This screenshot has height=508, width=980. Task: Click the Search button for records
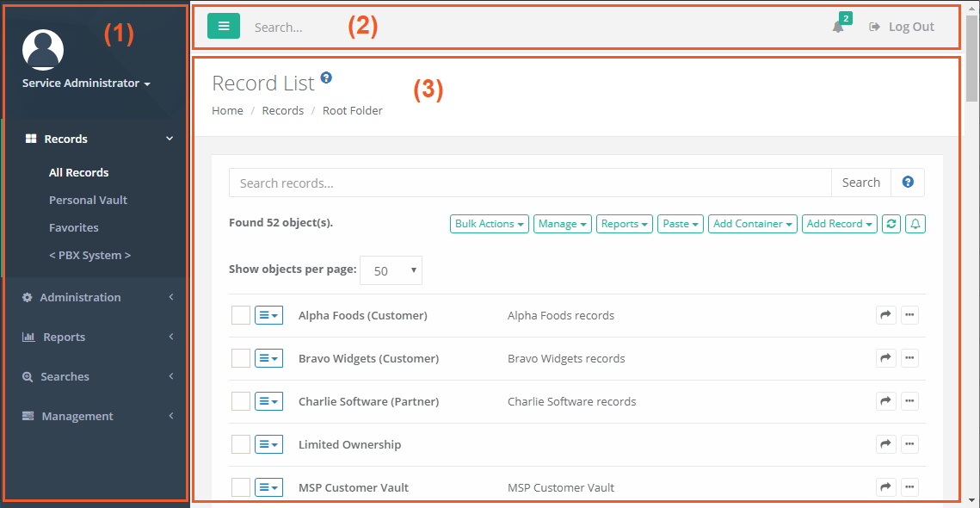coord(860,182)
